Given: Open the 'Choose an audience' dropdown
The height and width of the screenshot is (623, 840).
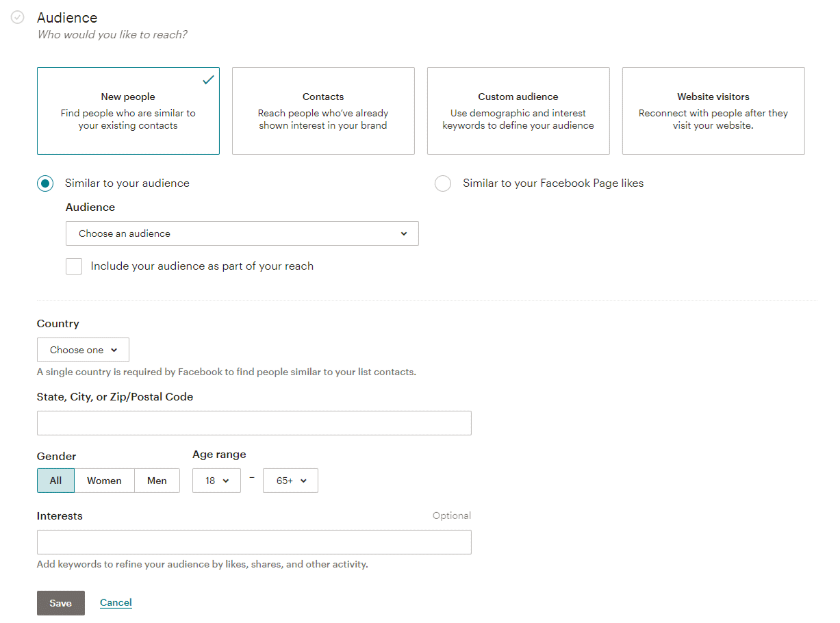Looking at the screenshot, I should coord(242,233).
